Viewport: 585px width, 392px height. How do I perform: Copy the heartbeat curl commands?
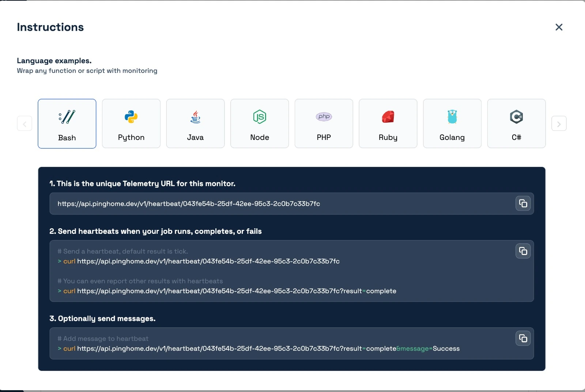point(523,251)
